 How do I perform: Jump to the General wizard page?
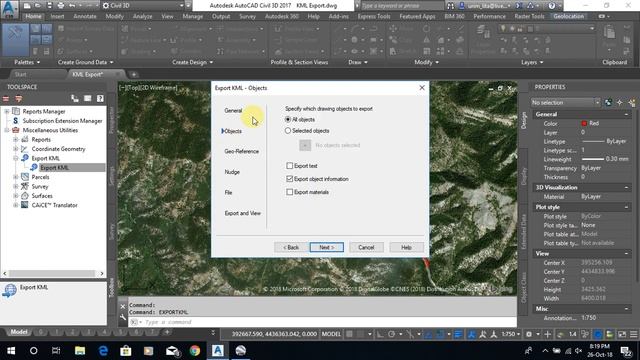tap(233, 111)
